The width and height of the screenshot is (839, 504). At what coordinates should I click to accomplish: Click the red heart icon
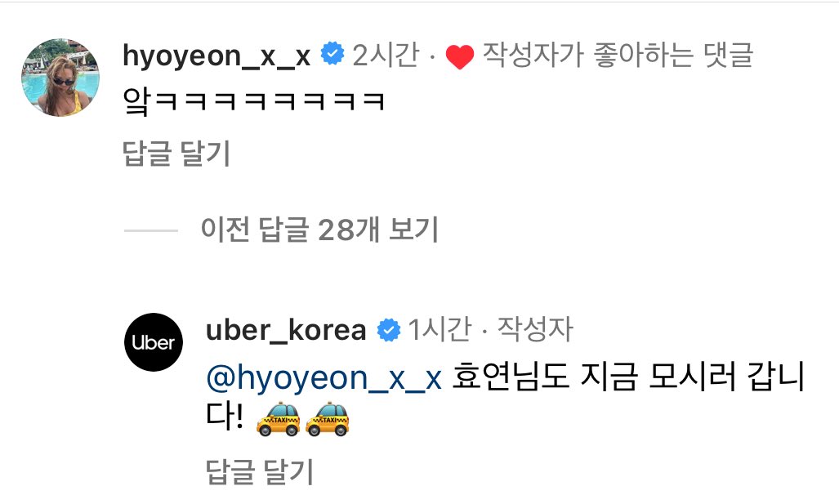[460, 56]
